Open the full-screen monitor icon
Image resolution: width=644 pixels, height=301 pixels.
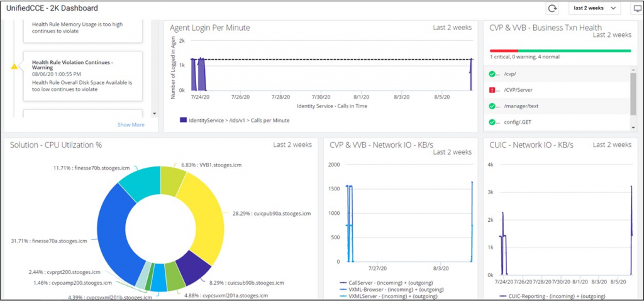[x=637, y=8]
